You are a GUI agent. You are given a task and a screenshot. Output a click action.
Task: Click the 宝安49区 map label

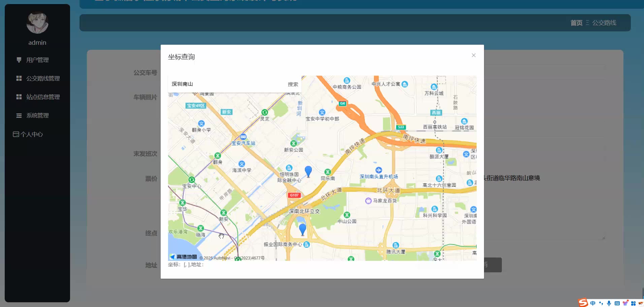pyautogui.click(x=196, y=106)
